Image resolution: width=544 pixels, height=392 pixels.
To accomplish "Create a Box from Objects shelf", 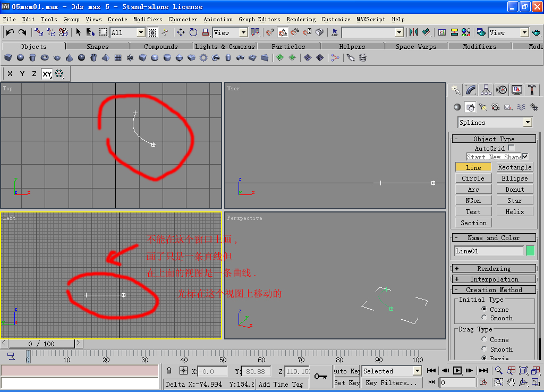I will coord(8,57).
